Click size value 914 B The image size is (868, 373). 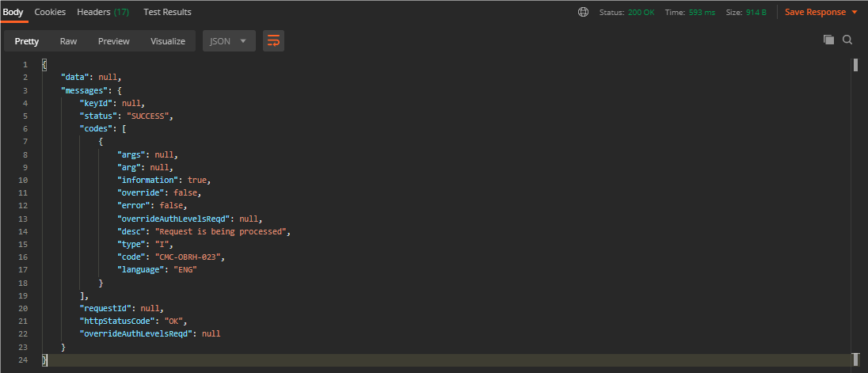click(756, 12)
